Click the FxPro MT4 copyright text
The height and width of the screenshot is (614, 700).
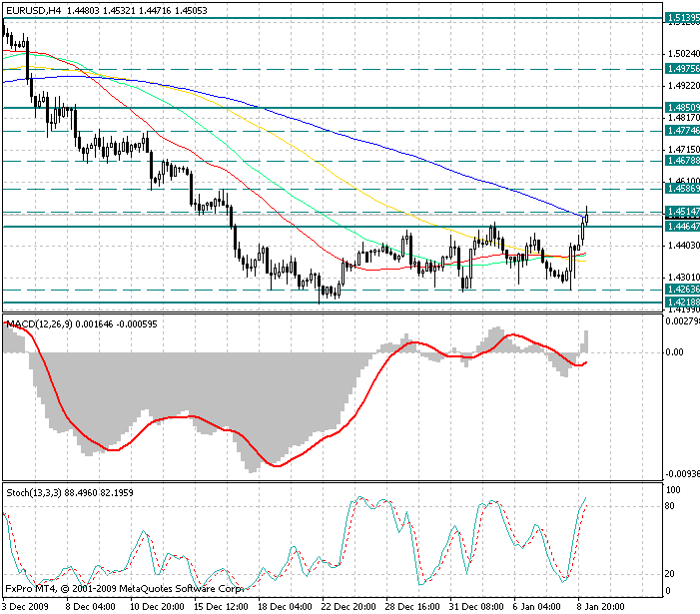pos(124,589)
